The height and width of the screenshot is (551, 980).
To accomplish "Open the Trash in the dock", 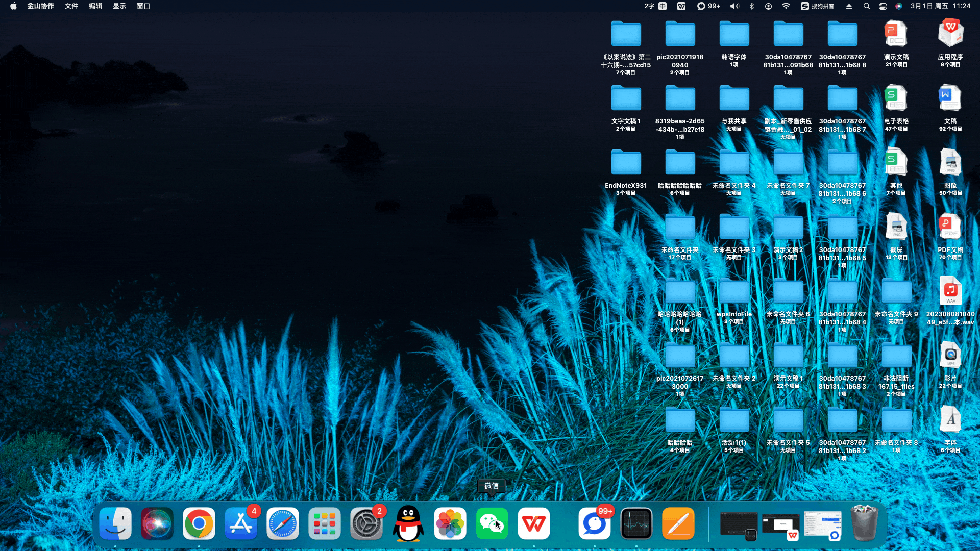I will click(864, 523).
